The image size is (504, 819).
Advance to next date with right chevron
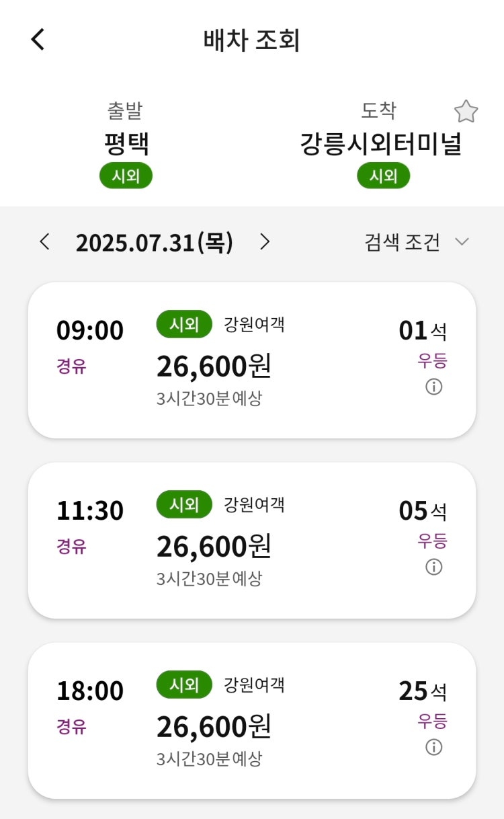pos(265,242)
